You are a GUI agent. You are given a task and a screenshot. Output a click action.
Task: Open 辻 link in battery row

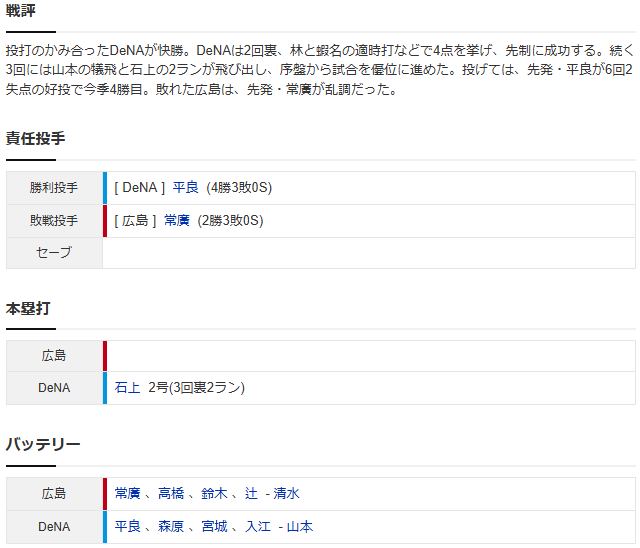pyautogui.click(x=251, y=494)
